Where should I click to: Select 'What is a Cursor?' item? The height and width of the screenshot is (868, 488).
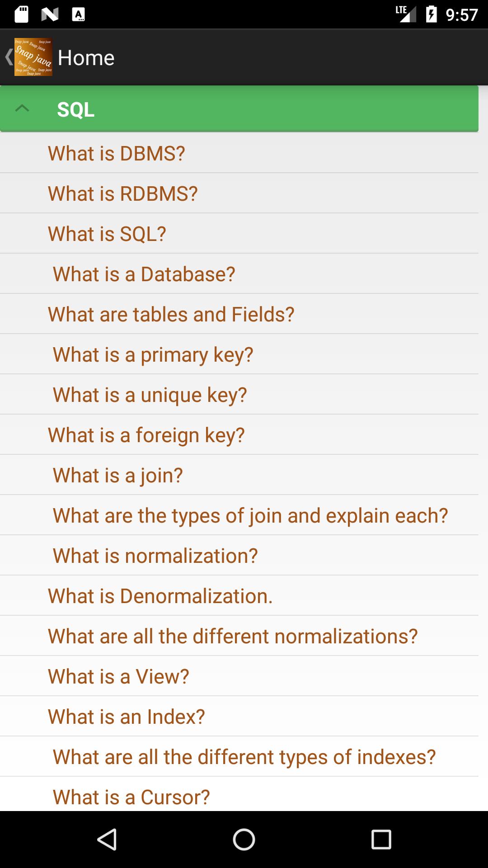tap(239, 794)
